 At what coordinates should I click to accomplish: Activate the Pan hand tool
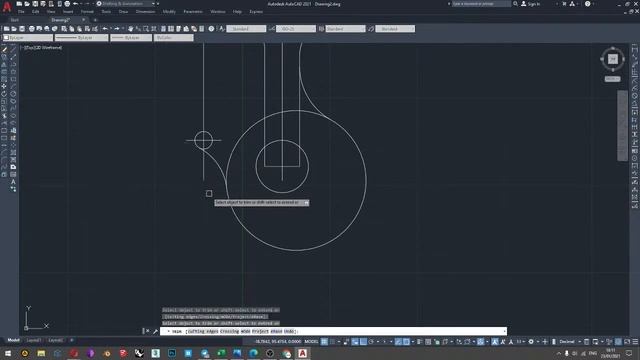click(131, 29)
